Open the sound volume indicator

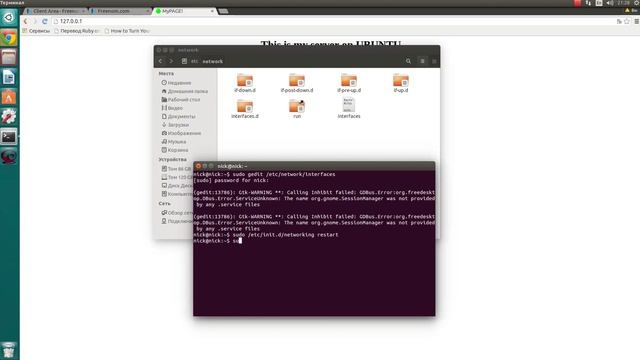610,3
